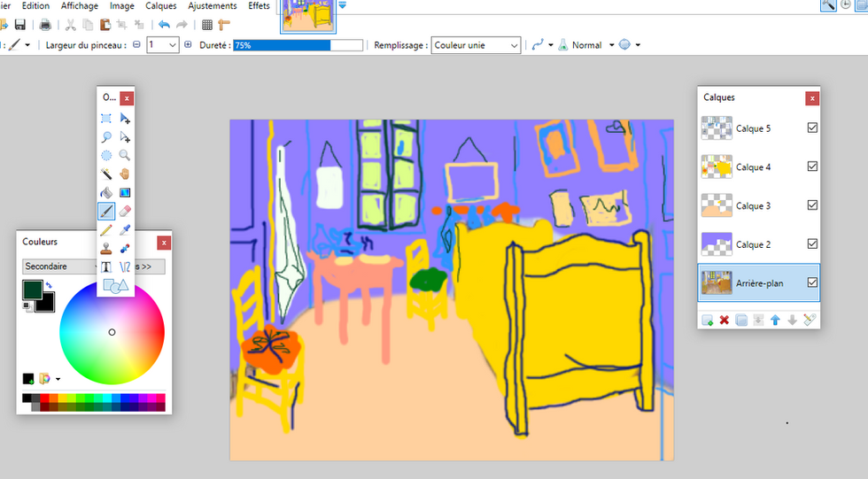This screenshot has height=479, width=868.
Task: Select the Paintbrush tool in toolbox
Action: 106,211
